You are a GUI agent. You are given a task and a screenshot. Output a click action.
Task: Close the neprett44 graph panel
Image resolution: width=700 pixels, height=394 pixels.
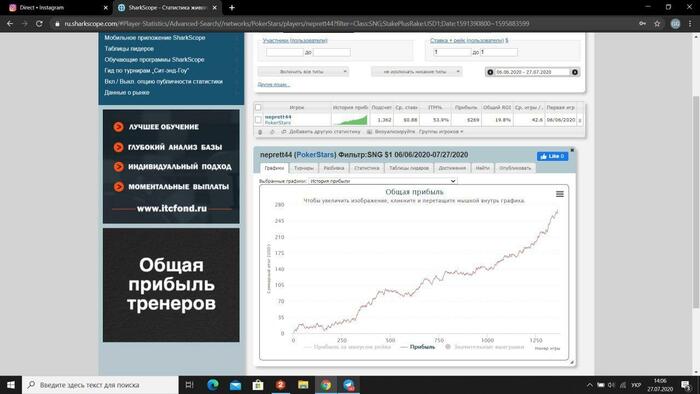(572, 150)
